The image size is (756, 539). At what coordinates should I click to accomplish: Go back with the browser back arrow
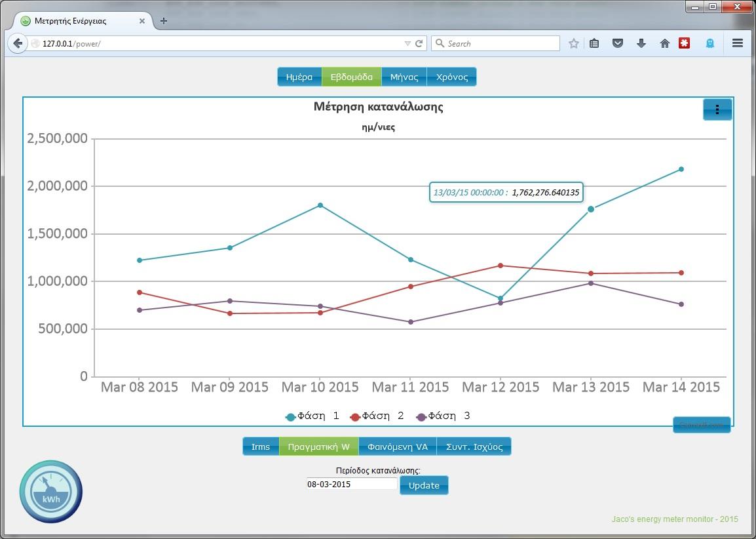click(17, 43)
